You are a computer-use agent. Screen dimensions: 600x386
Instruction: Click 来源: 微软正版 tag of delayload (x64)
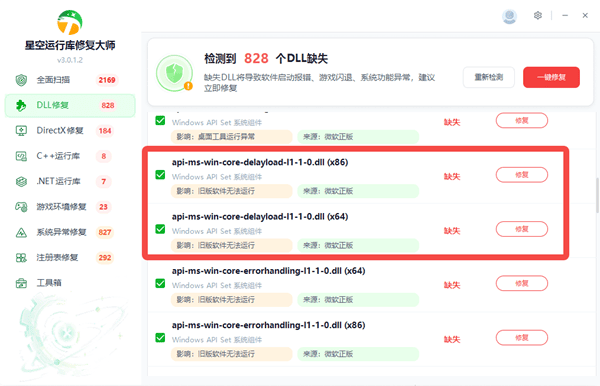(358, 245)
